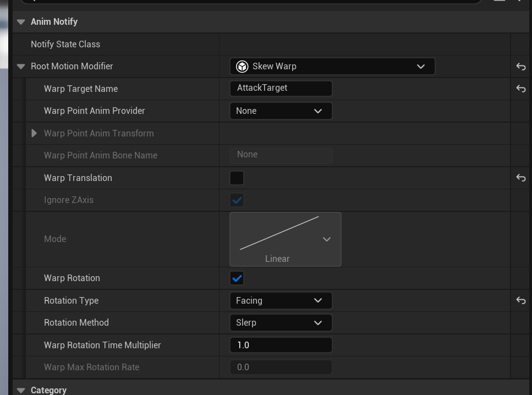
Task: Change Rotation Method from Slerp
Action: point(281,323)
